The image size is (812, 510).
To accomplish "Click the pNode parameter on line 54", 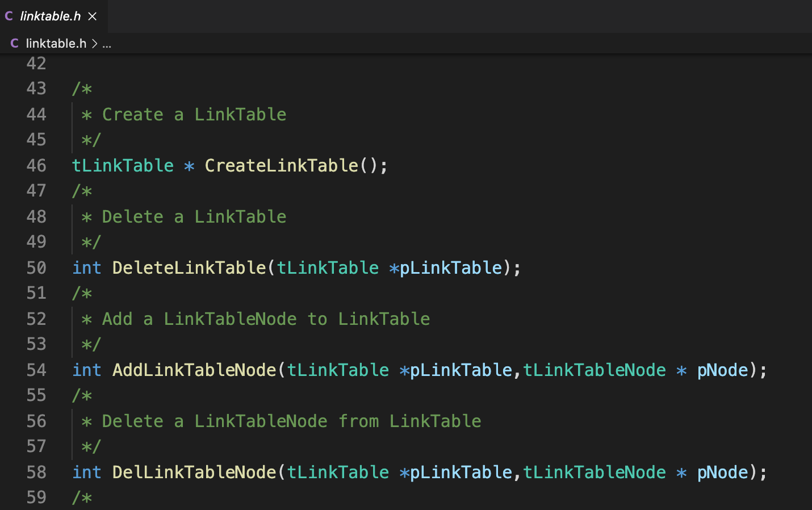I will coord(722,370).
